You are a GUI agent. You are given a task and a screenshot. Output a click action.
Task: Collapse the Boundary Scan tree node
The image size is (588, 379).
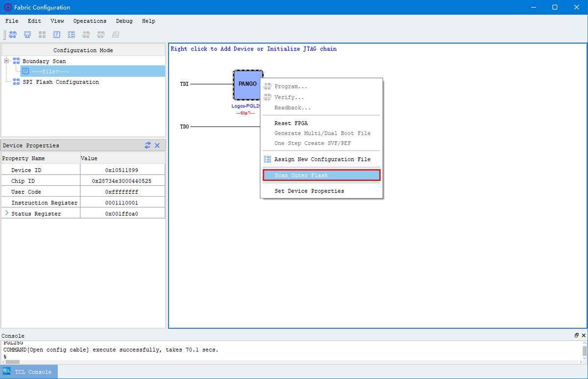coord(6,61)
